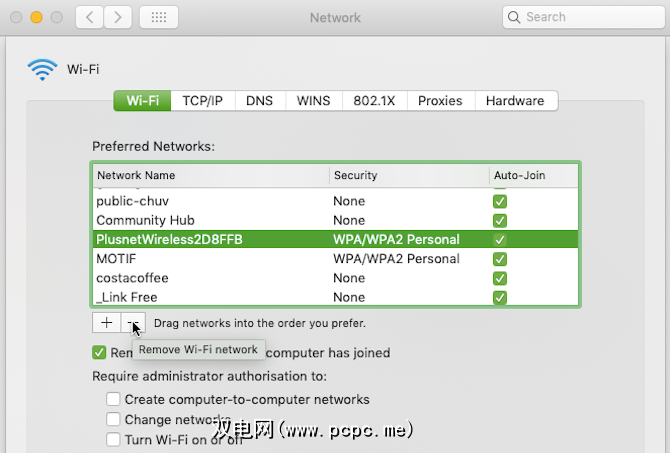Show all preferences grid button
This screenshot has height=453, width=670.
159,17
